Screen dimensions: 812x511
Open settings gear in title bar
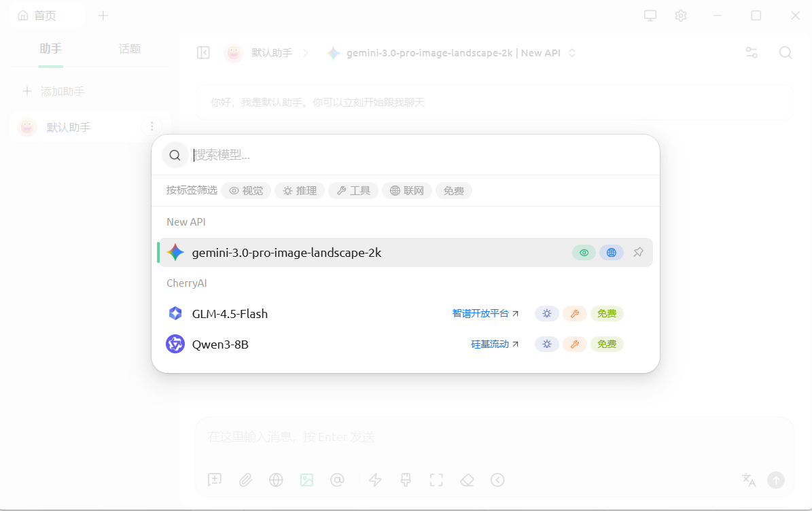point(681,16)
